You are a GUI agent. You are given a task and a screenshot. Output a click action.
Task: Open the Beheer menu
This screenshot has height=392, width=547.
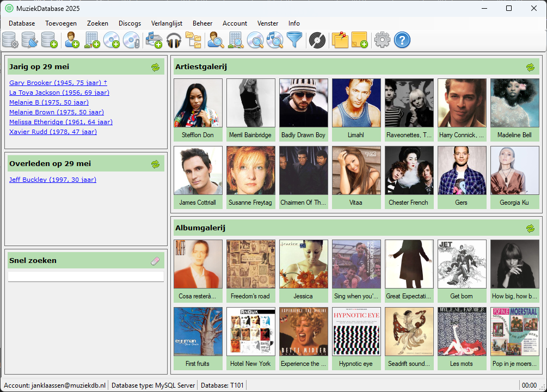pos(202,23)
